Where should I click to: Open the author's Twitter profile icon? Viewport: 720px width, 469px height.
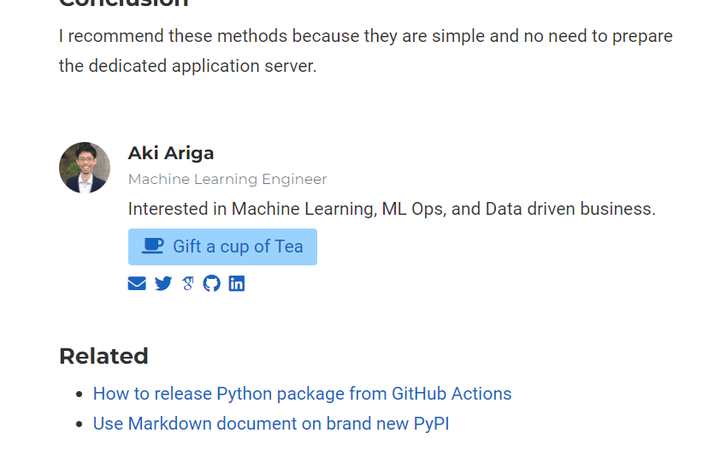[x=163, y=284]
